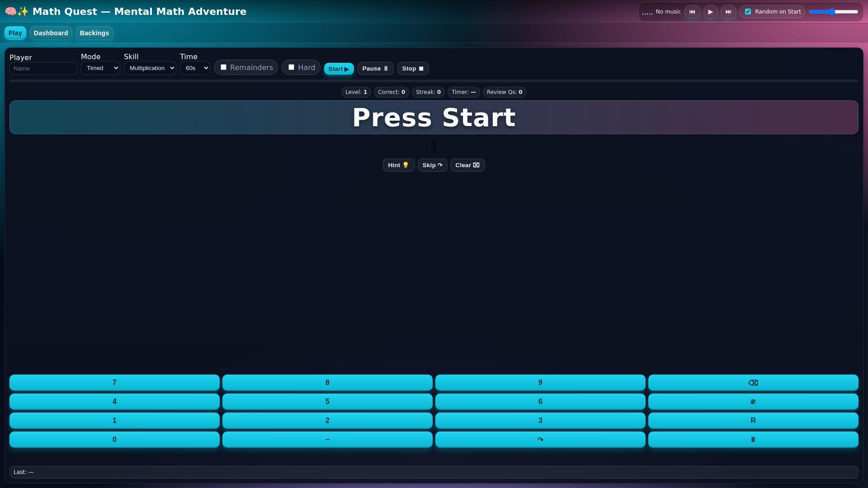Tap the keypad pause icon
868x488 pixels.
(753, 439)
